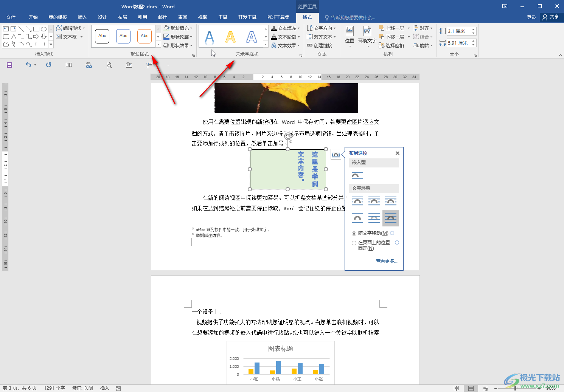Viewport: 564px width, 392px height.
Task: Click Send Backward (下移一层) button
Action: (x=392, y=37)
